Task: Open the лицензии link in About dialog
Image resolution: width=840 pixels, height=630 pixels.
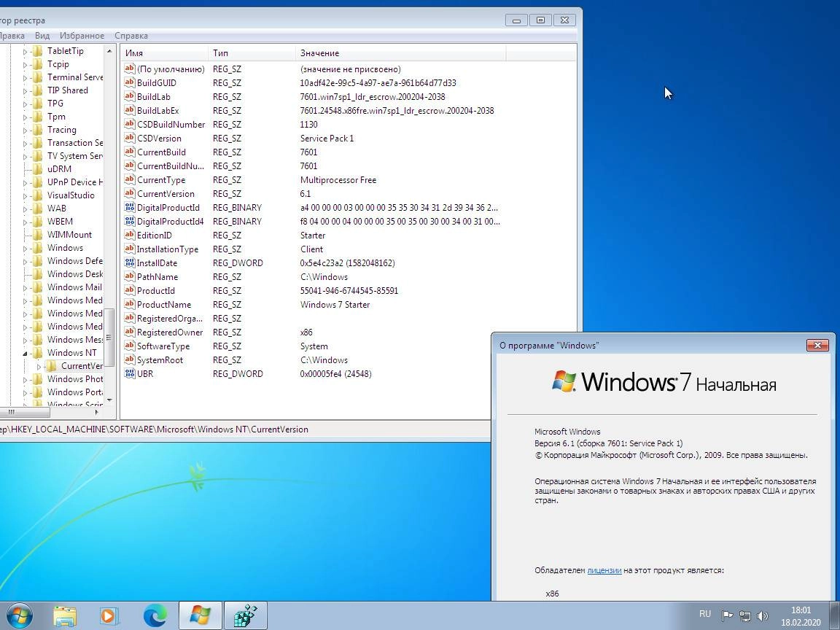Action: [604, 570]
